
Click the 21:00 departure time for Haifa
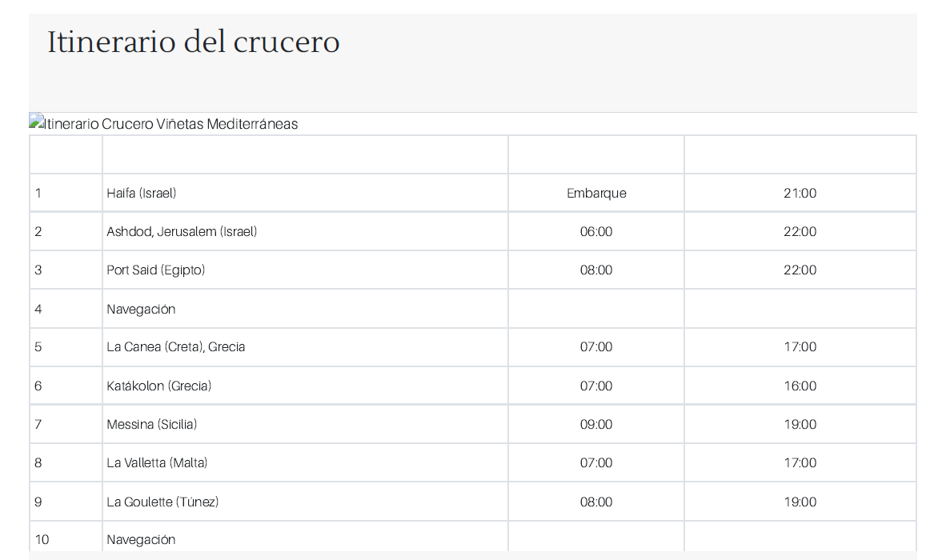(x=800, y=193)
